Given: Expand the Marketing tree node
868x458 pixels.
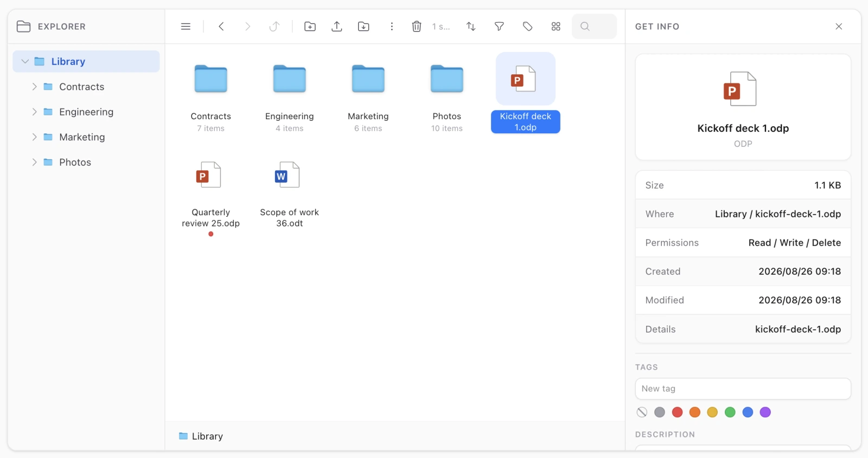Looking at the screenshot, I should pos(34,137).
